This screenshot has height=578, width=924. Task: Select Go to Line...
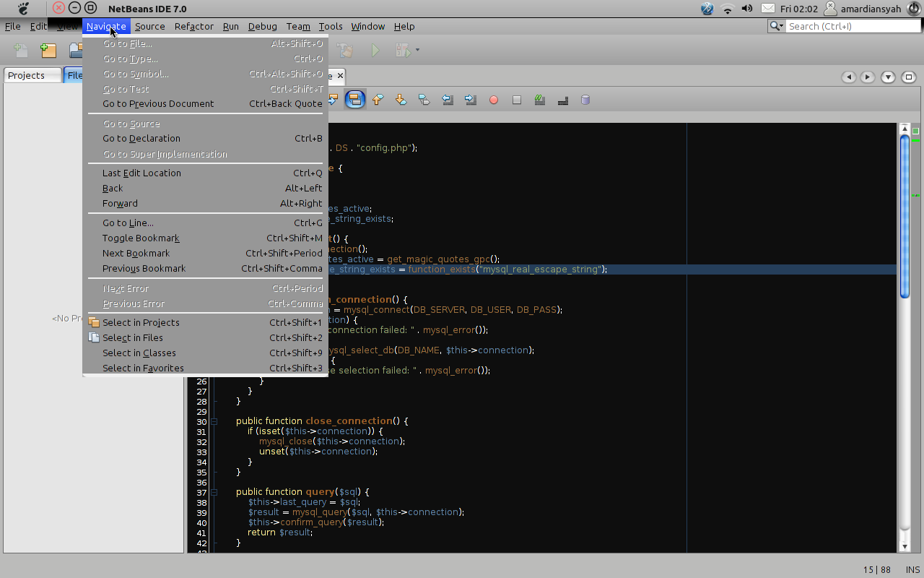click(x=206, y=223)
